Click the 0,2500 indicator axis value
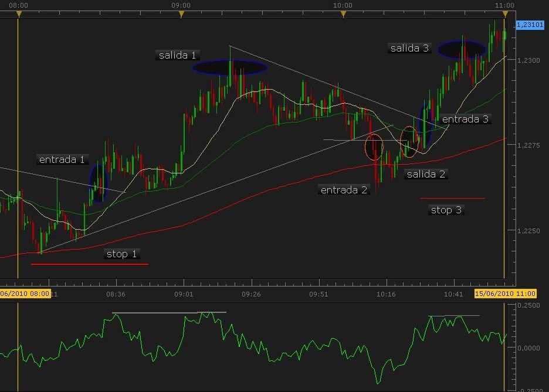The height and width of the screenshot is (392, 549). 528,305
